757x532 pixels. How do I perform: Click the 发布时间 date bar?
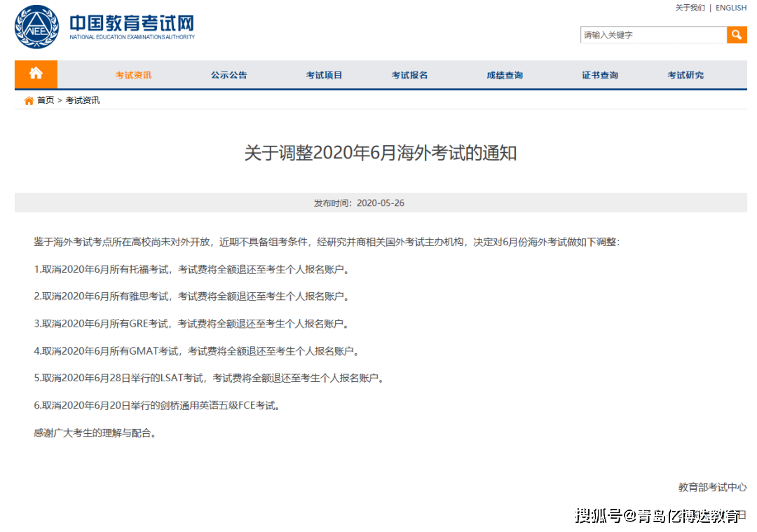(x=378, y=203)
